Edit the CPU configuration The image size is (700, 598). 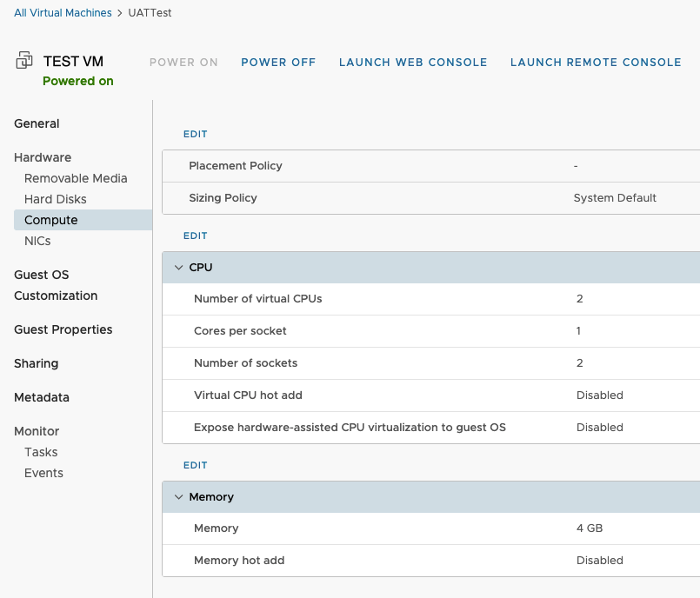(x=195, y=236)
